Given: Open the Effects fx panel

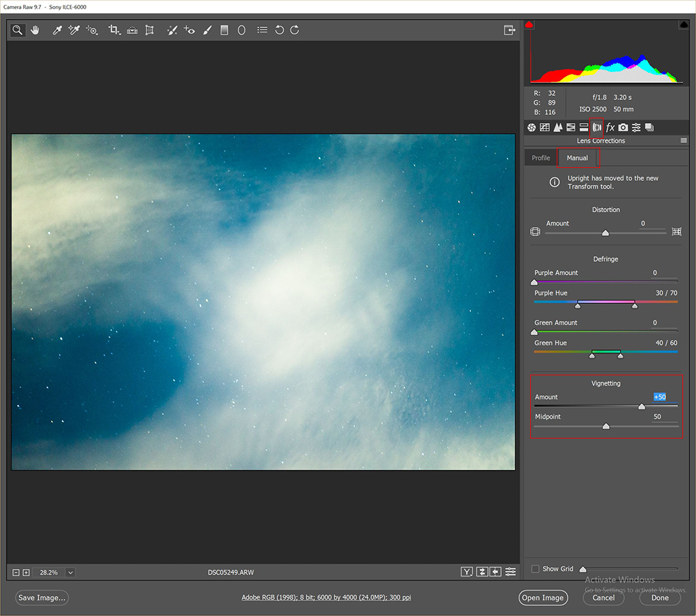Looking at the screenshot, I should tap(610, 127).
